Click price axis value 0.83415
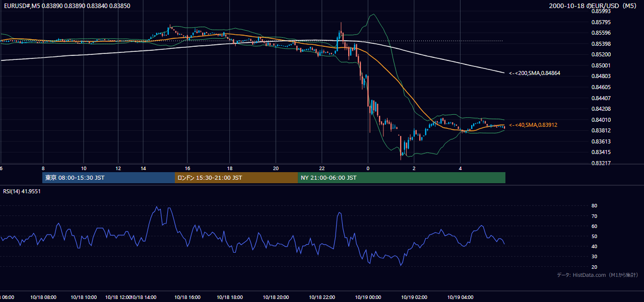This screenshot has height=302, width=644. click(601, 152)
